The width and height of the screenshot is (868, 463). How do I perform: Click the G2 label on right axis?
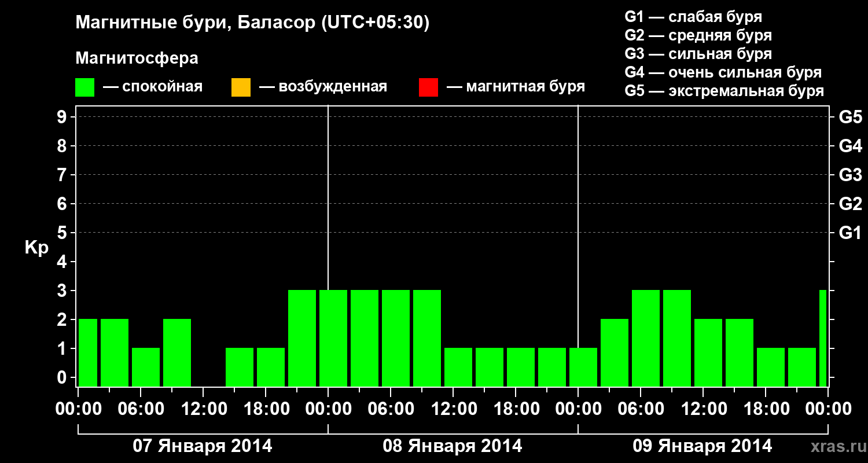851,204
